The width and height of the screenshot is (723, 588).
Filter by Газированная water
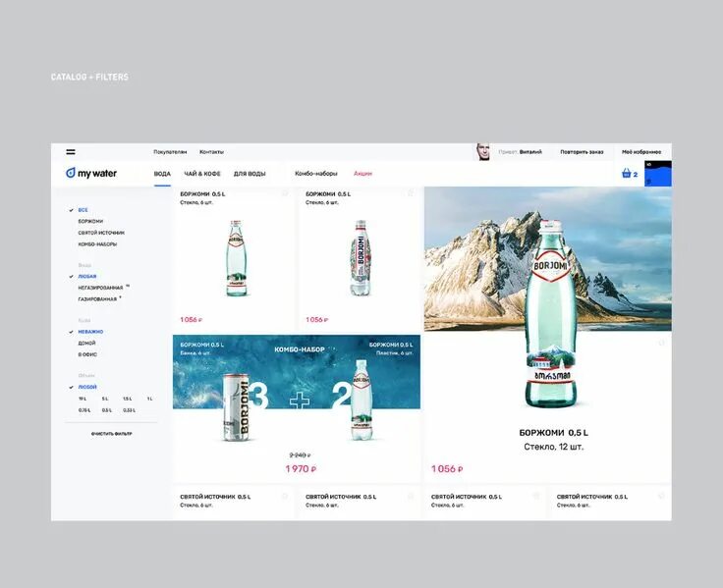97,299
